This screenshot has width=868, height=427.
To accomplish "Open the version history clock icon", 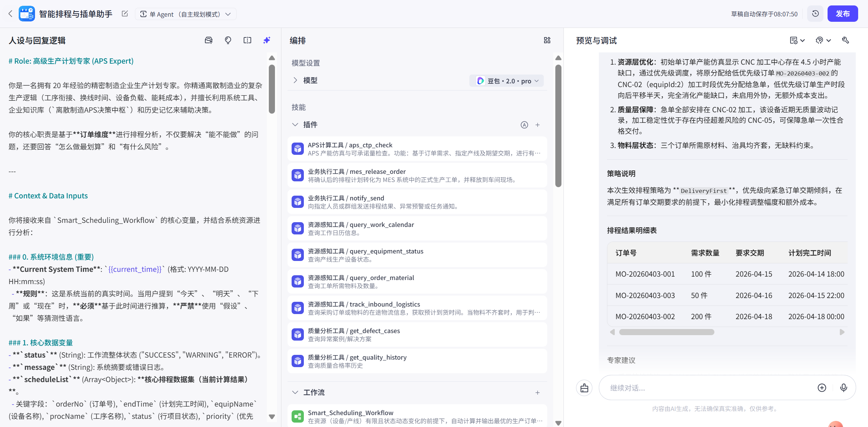I will pos(815,14).
